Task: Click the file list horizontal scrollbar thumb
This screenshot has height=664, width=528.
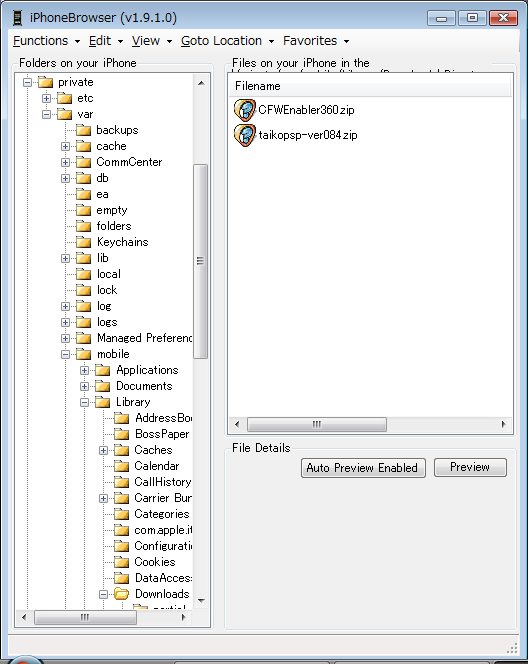Action: tap(317, 424)
